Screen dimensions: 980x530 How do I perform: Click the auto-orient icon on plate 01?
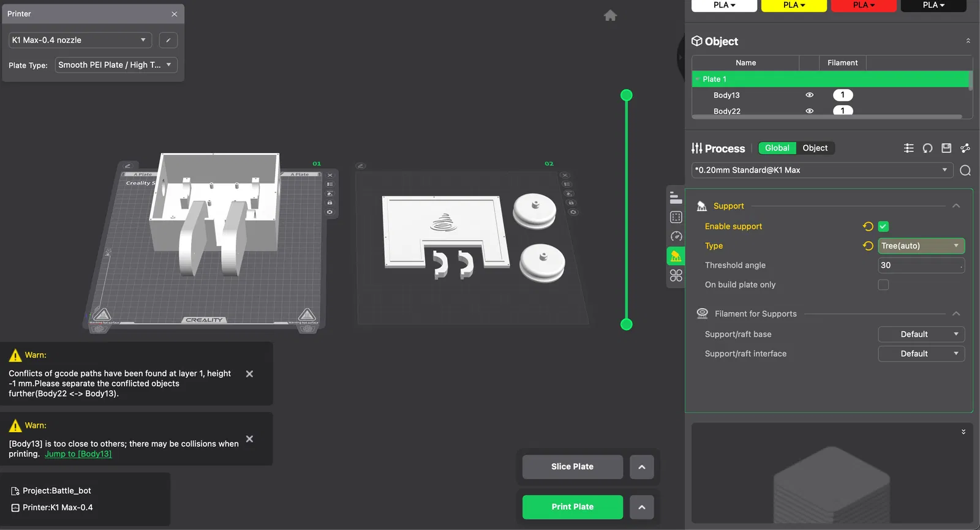(330, 193)
